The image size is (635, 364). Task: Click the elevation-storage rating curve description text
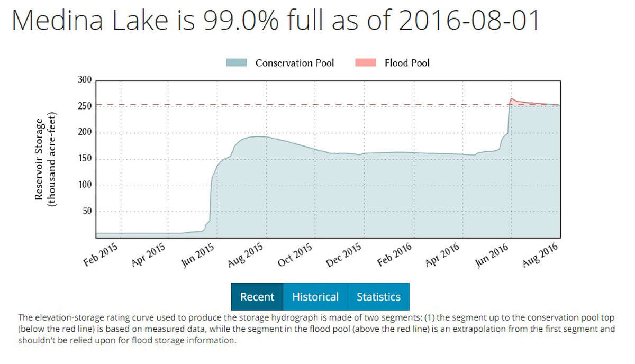pyautogui.click(x=316, y=329)
